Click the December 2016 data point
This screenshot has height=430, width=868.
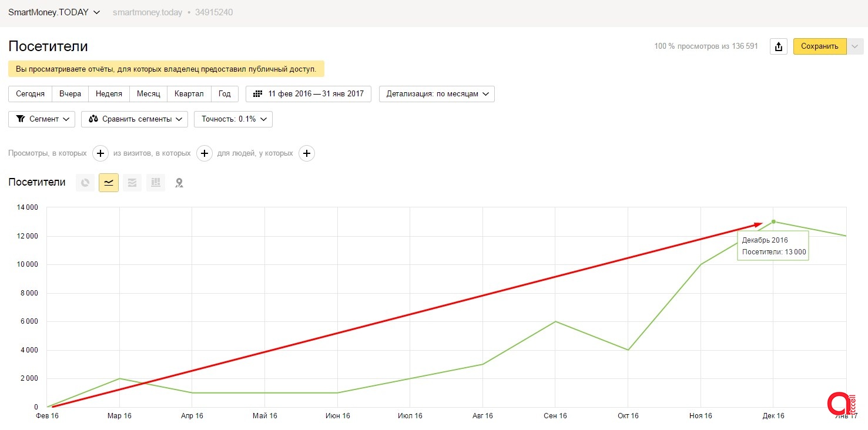tap(773, 221)
